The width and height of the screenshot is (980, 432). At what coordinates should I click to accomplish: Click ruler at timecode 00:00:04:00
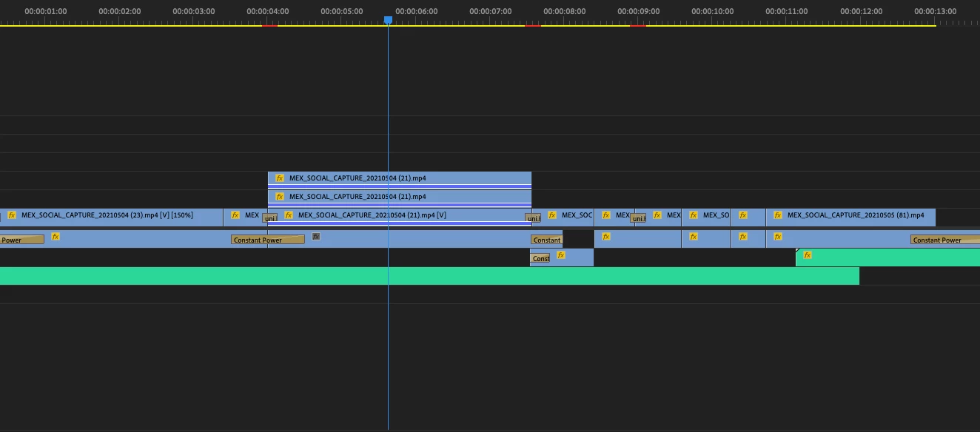coord(268,11)
